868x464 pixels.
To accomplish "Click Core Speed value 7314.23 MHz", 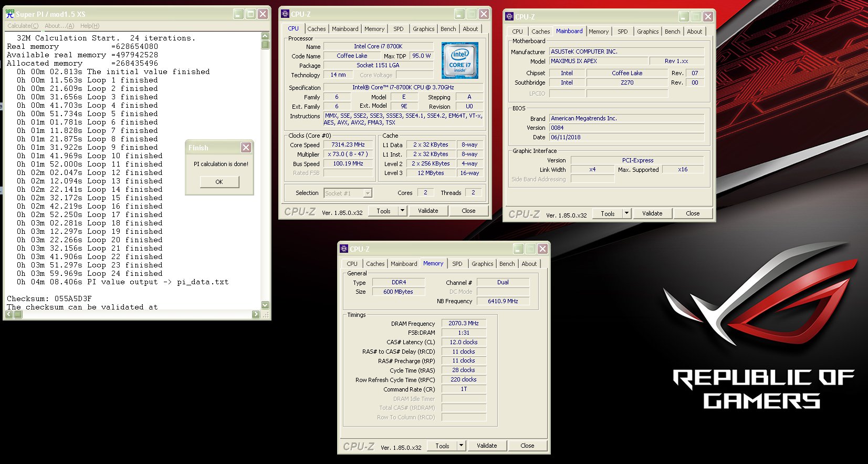I will [x=348, y=145].
